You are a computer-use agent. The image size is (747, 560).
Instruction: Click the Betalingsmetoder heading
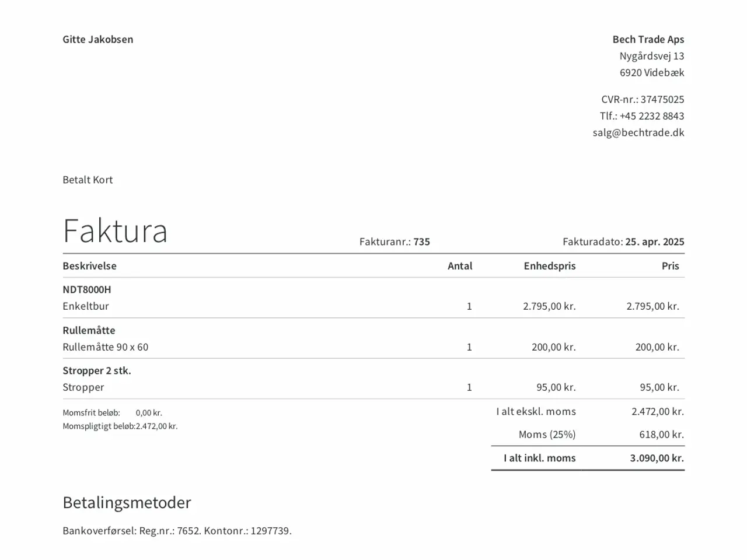click(127, 503)
